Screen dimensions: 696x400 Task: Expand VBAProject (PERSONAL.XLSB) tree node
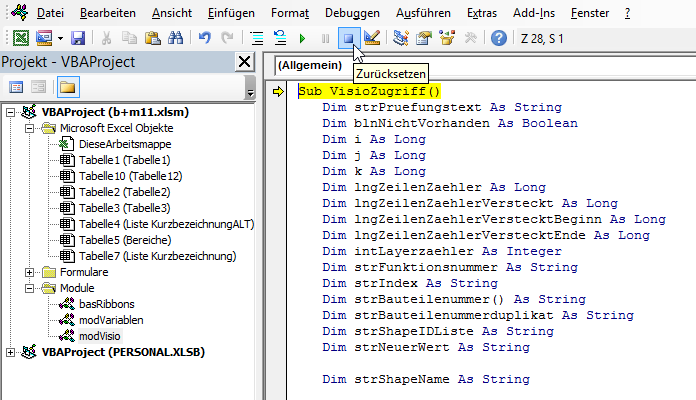coord(11,351)
